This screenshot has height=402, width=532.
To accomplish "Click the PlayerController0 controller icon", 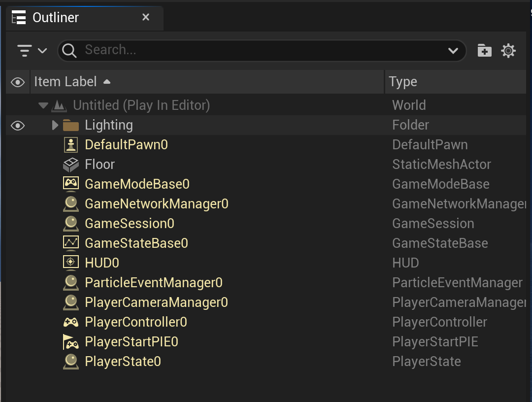I will pos(71,322).
